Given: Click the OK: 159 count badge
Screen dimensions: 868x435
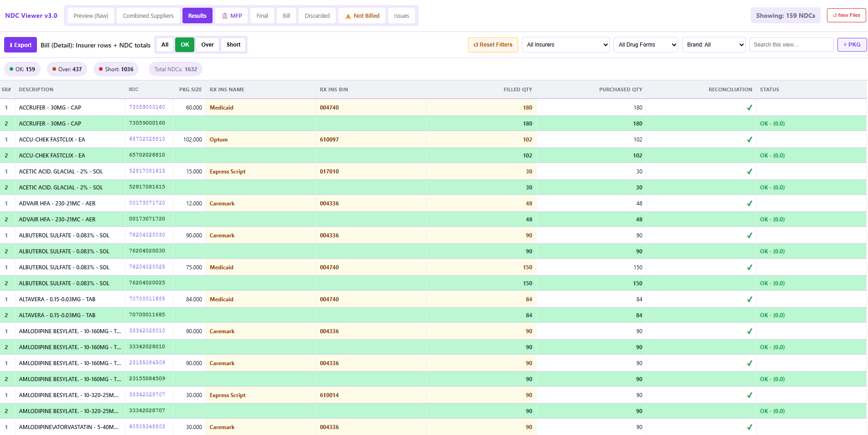Looking at the screenshot, I should pos(22,69).
